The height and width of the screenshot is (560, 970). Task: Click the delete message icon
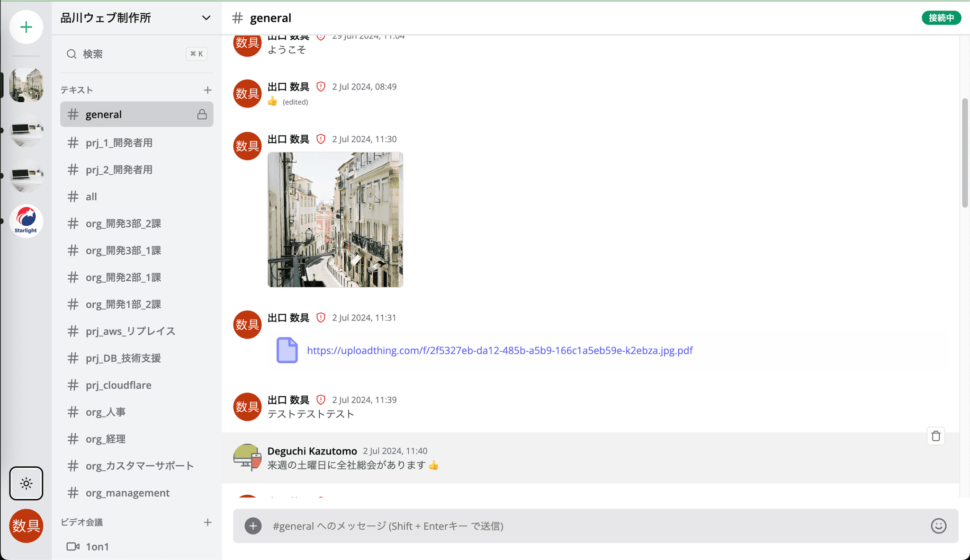click(936, 436)
